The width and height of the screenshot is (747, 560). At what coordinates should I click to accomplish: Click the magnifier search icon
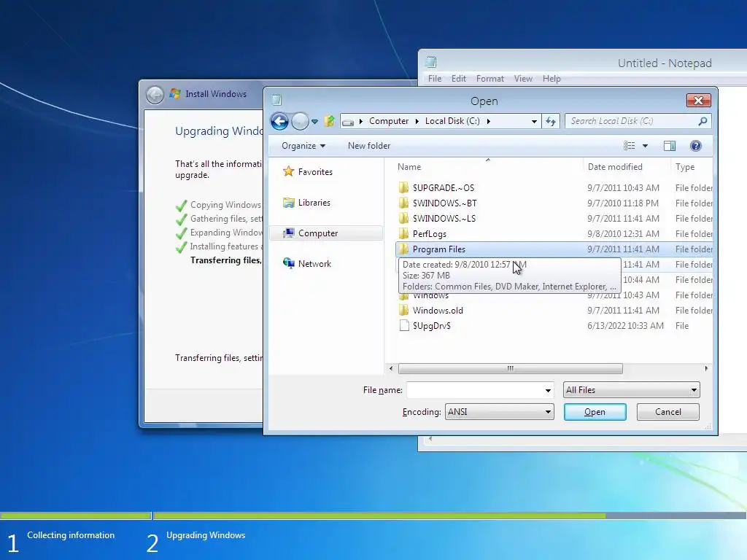pyautogui.click(x=703, y=122)
